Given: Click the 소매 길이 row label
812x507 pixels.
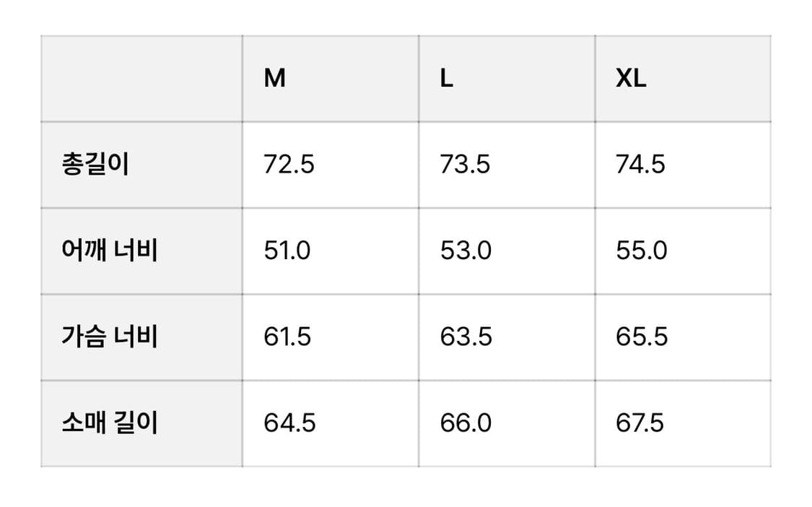Looking at the screenshot, I should coord(110,422).
